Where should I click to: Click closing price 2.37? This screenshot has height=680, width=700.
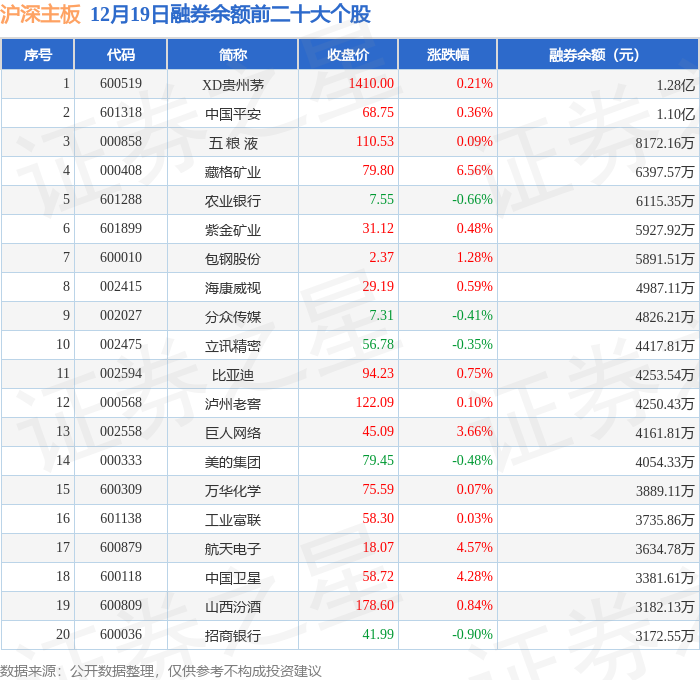click(382, 258)
